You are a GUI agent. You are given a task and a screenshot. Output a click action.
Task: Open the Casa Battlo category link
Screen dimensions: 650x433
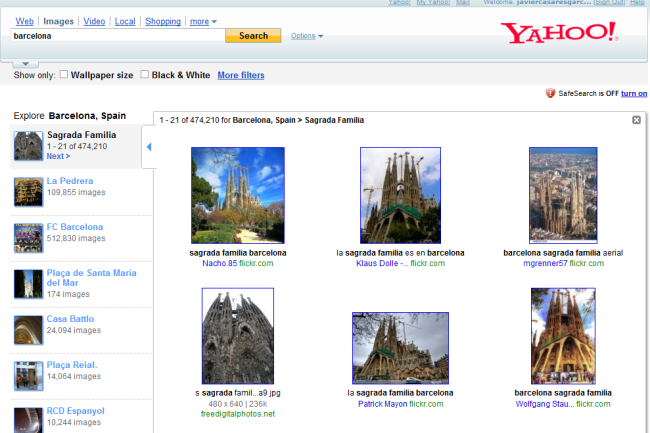[70, 319]
